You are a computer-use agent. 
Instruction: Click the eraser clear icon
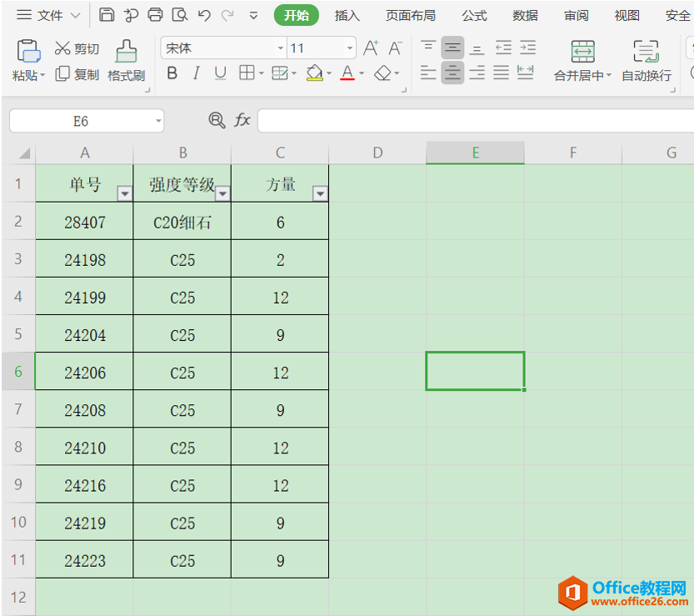pyautogui.click(x=382, y=73)
